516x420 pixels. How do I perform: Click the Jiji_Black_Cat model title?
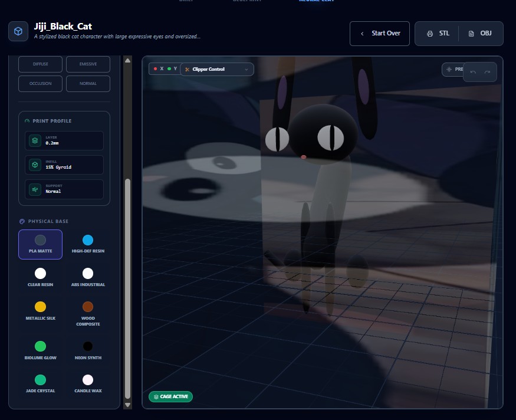point(63,27)
